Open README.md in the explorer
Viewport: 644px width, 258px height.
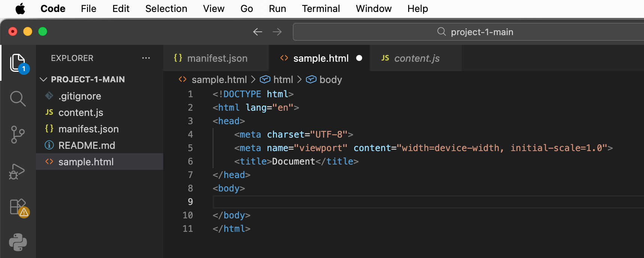tap(86, 145)
